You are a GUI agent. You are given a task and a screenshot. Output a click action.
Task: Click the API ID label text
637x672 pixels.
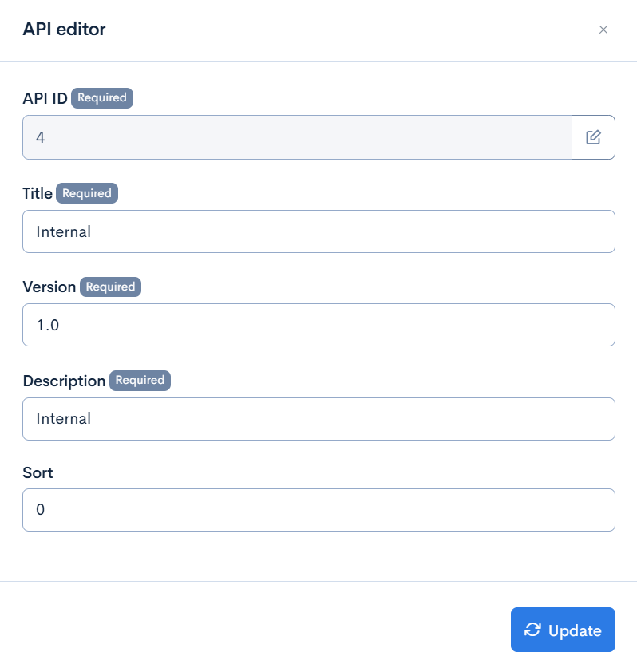click(44, 97)
